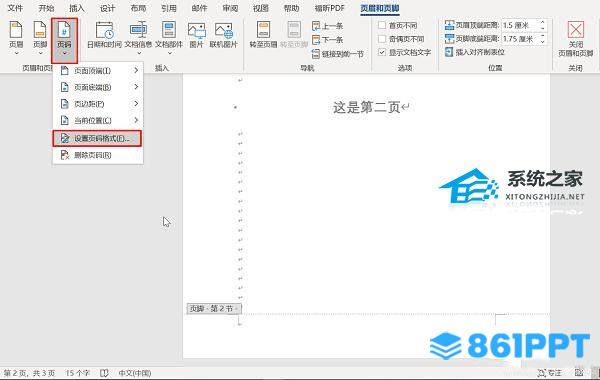The width and height of the screenshot is (600, 380).
Task: Choose 设置页码格式 menu entry
Action: click(97, 138)
